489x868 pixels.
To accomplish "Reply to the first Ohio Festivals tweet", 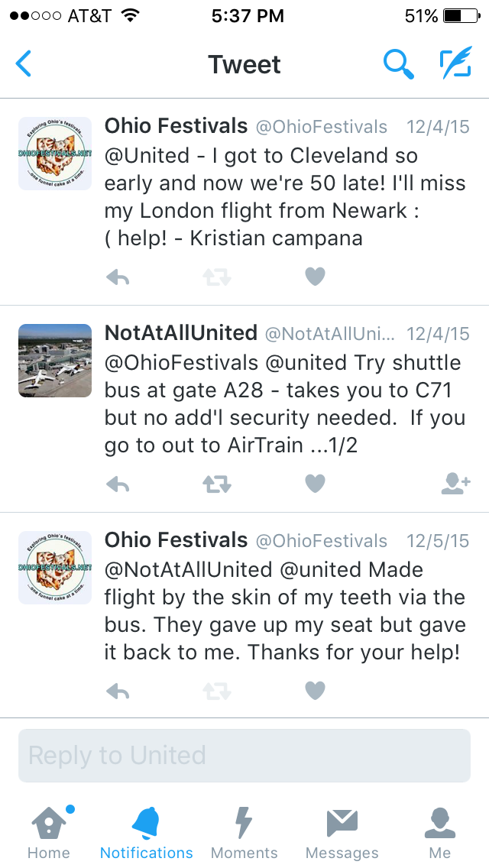I will tap(118, 277).
